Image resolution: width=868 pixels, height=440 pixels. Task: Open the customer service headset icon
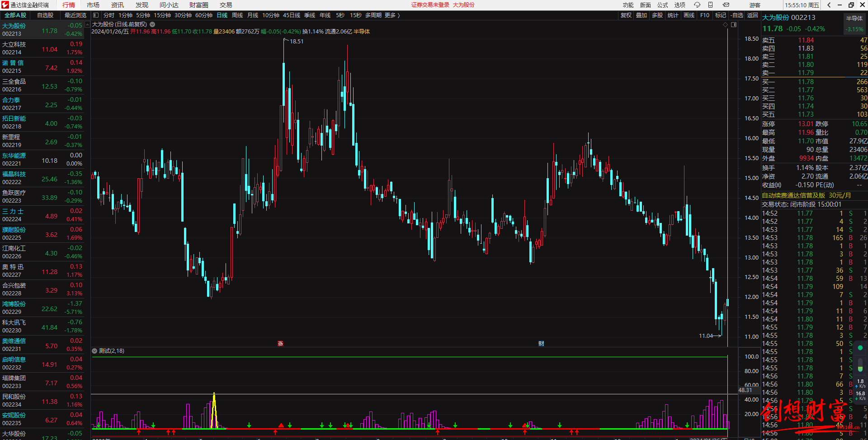point(697,5)
